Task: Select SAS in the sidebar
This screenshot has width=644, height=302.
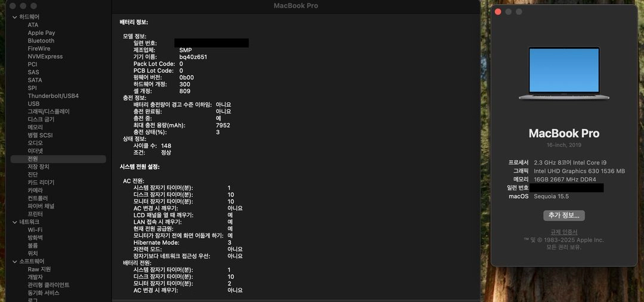Action: 33,72
